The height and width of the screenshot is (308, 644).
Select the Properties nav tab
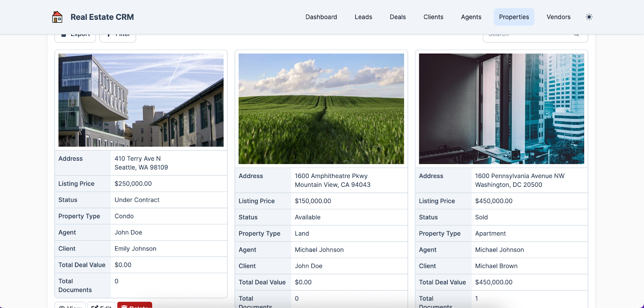(514, 17)
